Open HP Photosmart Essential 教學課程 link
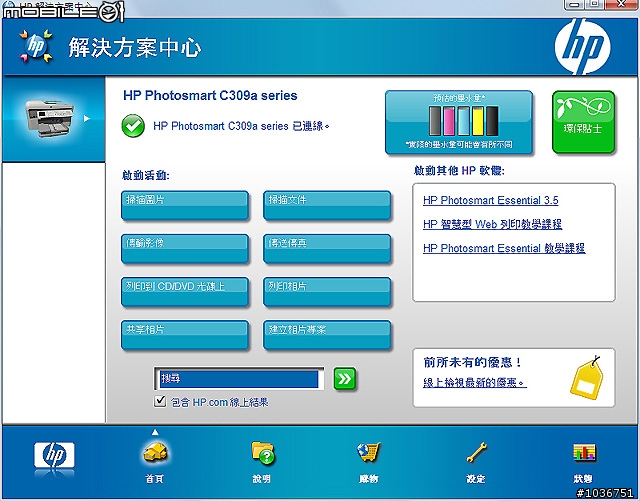This screenshot has width=640, height=501. (504, 248)
